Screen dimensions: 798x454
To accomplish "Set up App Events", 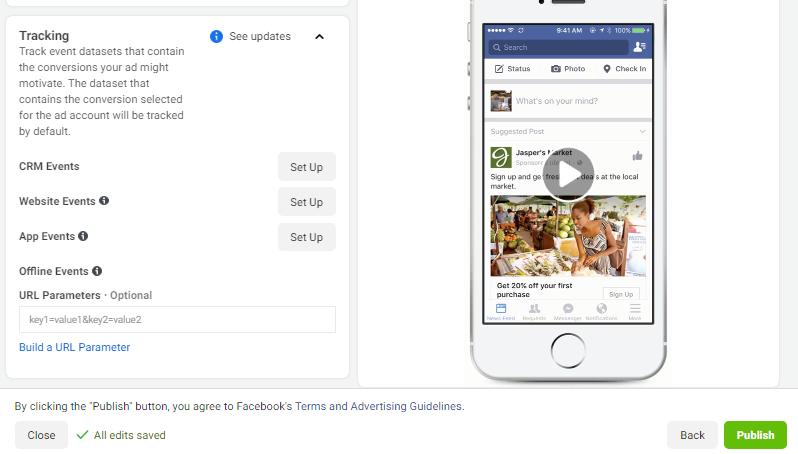I will pos(306,237).
